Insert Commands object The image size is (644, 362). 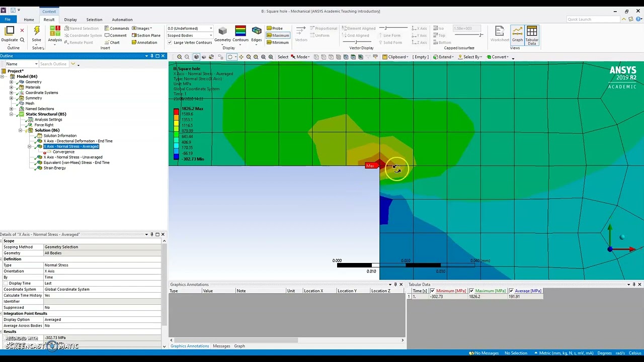pyautogui.click(x=117, y=28)
